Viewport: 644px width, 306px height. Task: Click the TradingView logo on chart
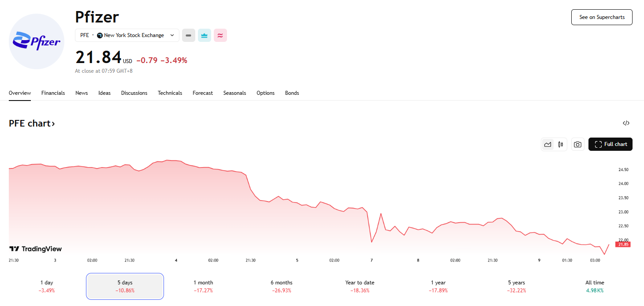(35, 249)
